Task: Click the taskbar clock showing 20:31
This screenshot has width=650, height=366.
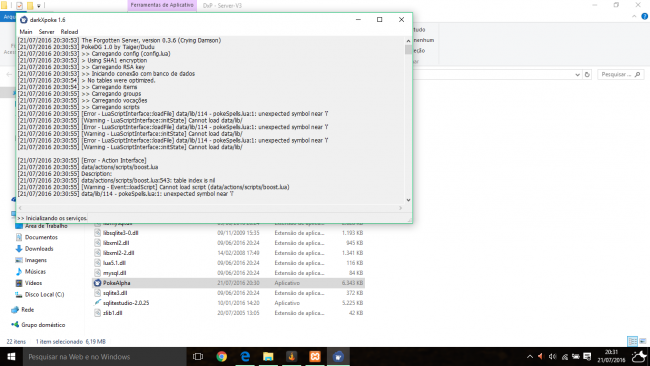Action: pos(611,356)
